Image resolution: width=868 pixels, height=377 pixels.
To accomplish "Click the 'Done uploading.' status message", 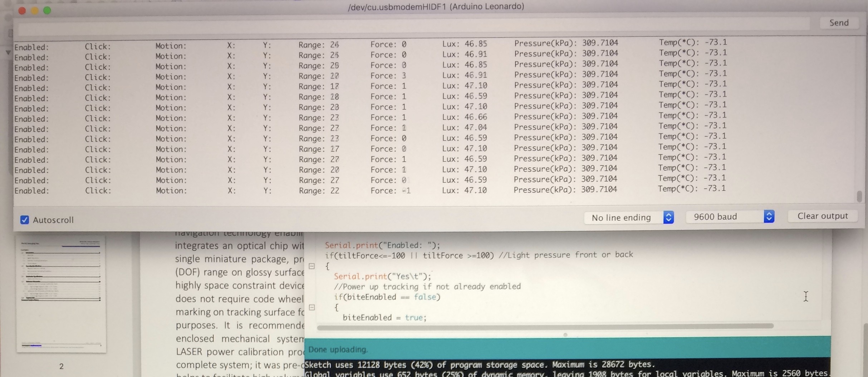I will [x=338, y=349].
